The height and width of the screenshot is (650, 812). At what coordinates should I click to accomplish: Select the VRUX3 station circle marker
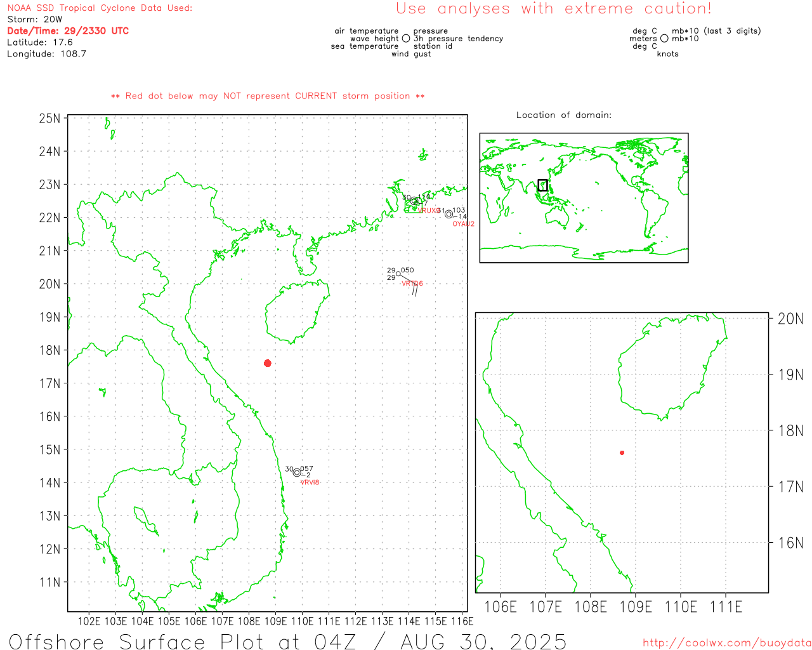click(x=414, y=201)
